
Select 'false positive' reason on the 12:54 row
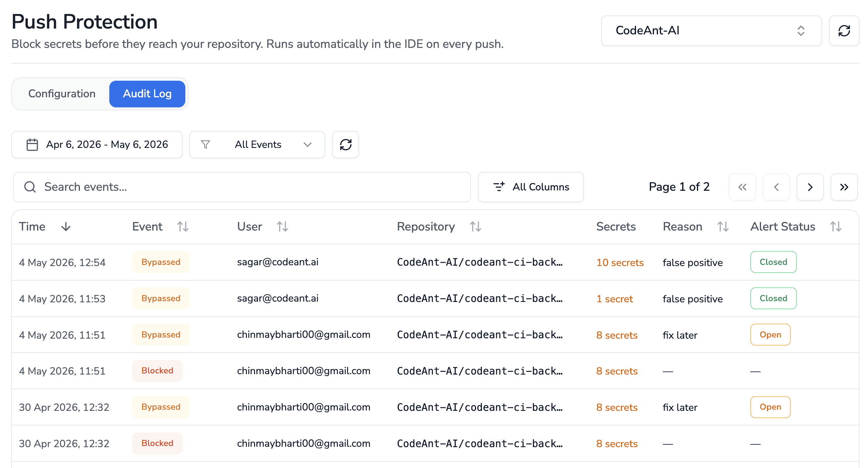click(x=693, y=263)
